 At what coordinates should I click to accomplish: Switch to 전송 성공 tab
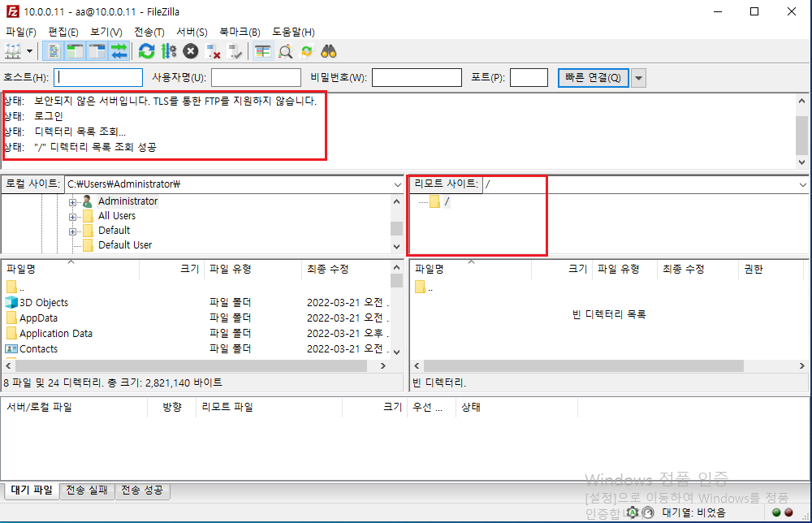[142, 490]
